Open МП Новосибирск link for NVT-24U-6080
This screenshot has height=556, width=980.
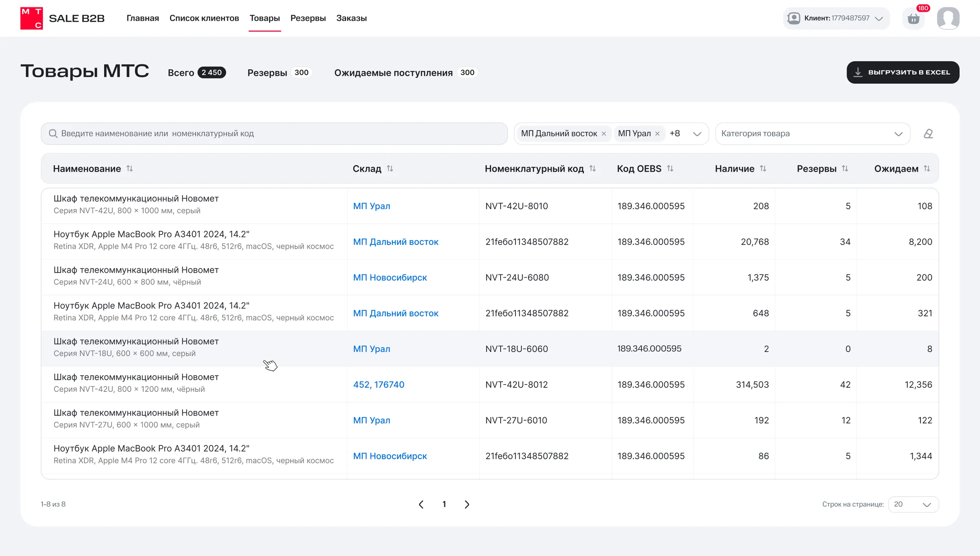390,278
